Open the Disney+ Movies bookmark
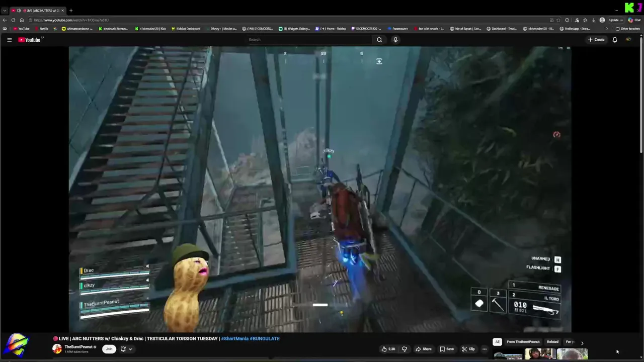Screen dimensions: 644x362 [x=221, y=29]
